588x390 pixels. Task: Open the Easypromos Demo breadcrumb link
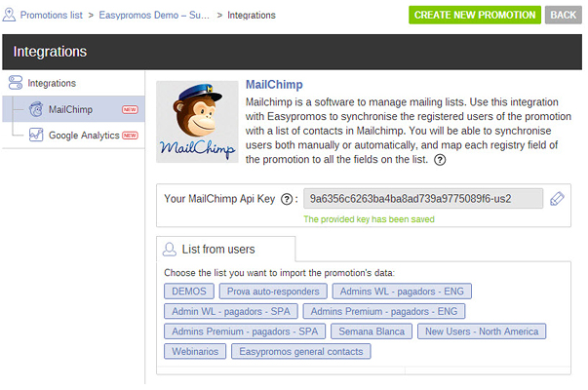pyautogui.click(x=154, y=15)
